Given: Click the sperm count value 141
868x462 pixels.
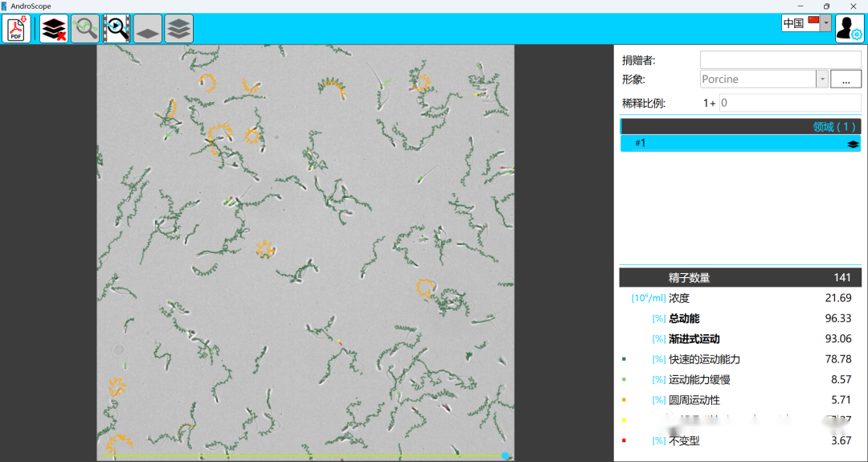Looking at the screenshot, I should pos(842,278).
